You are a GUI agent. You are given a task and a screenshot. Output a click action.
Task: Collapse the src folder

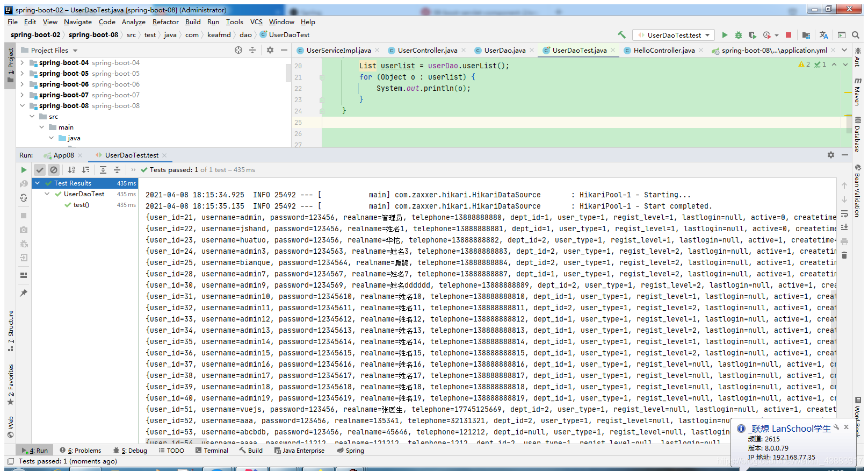pyautogui.click(x=32, y=117)
